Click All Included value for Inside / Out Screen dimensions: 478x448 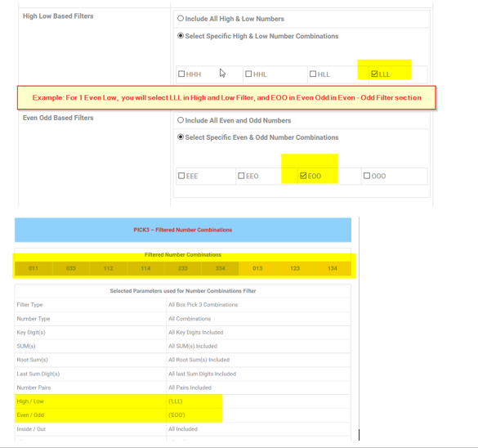click(x=183, y=429)
